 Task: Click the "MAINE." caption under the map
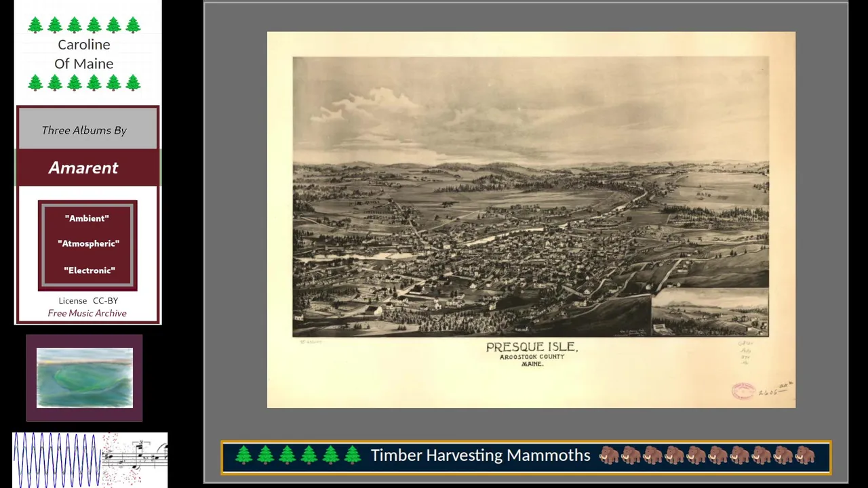coord(532,365)
